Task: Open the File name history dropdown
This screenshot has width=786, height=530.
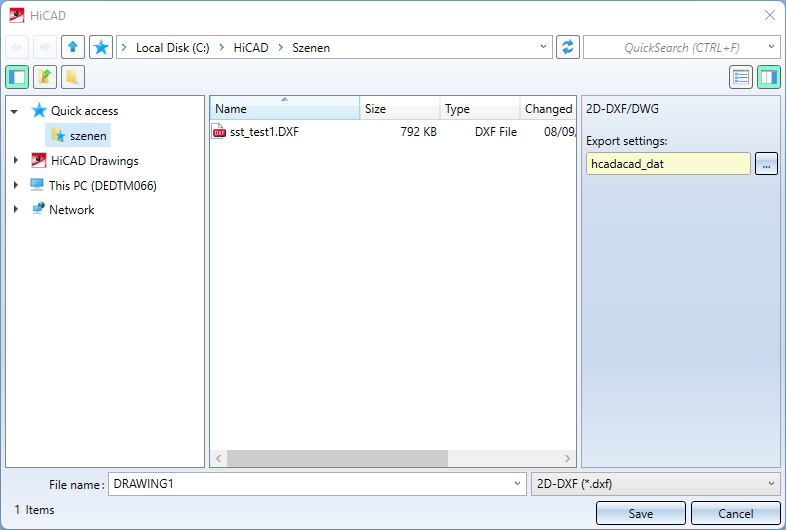Action: point(517,483)
